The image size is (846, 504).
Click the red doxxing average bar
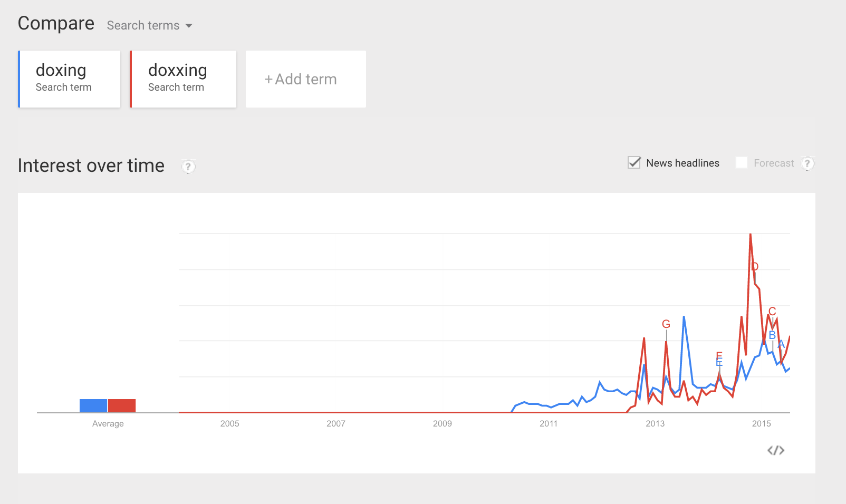click(122, 405)
